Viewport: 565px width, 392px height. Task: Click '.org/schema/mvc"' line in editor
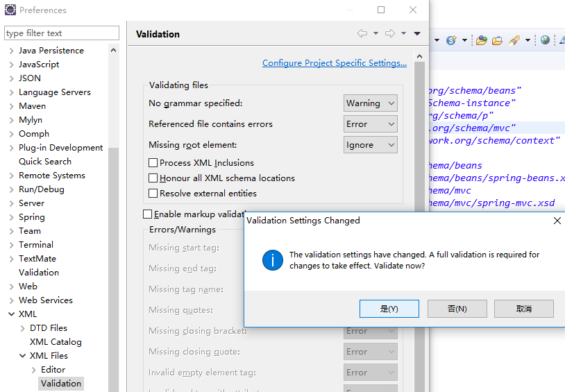pos(473,128)
